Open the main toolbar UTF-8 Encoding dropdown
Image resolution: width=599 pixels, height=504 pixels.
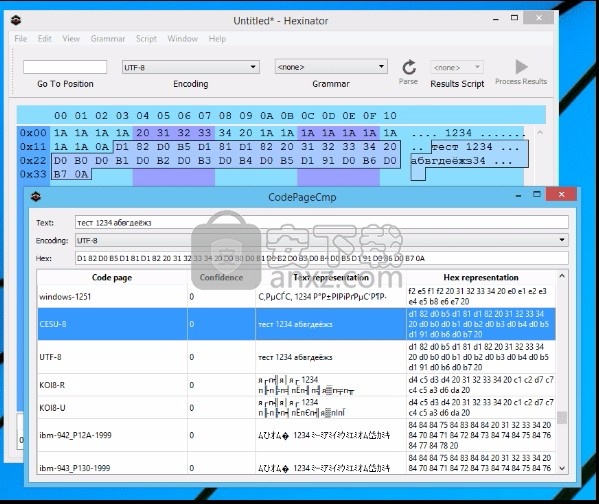click(x=191, y=67)
